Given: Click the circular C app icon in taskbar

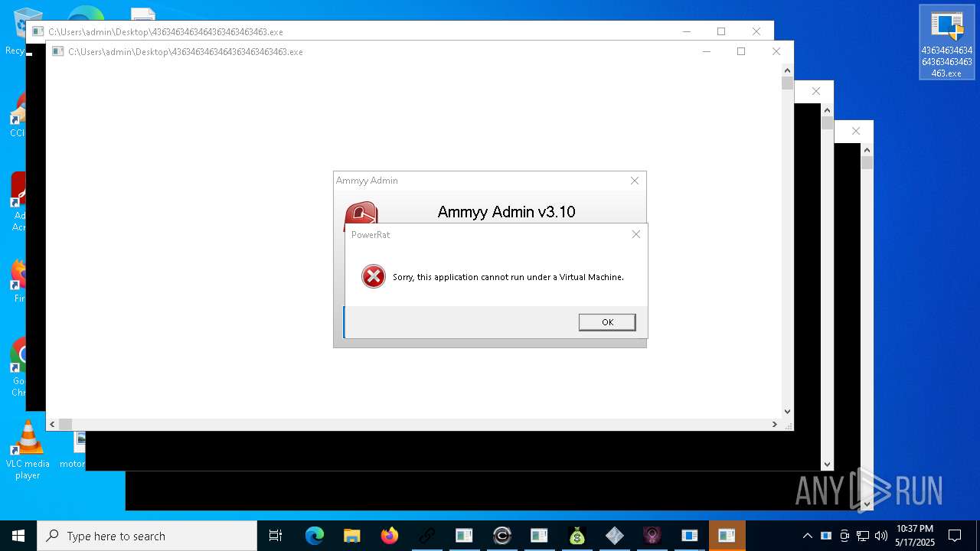Looking at the screenshot, I should 502,536.
